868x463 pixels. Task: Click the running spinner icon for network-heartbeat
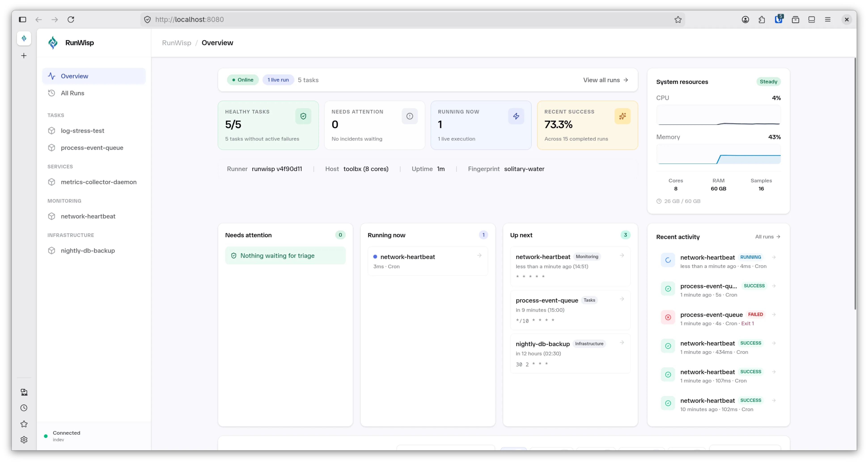[x=668, y=260]
